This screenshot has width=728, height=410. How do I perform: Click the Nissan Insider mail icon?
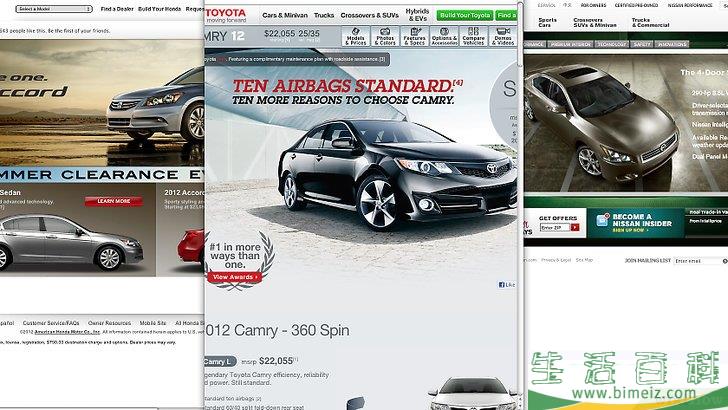point(602,219)
